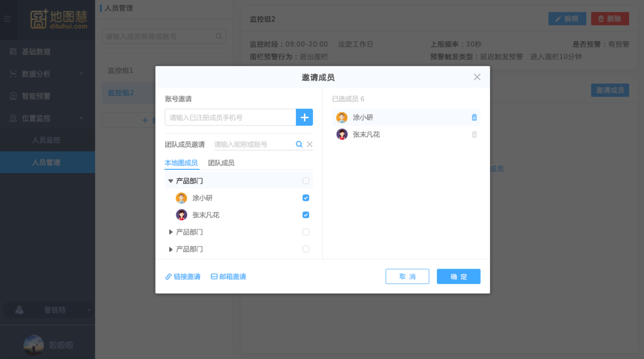Viewport: 644px width, 359px height.
Task: Click the 确定 confirm button
Action: pos(458,276)
